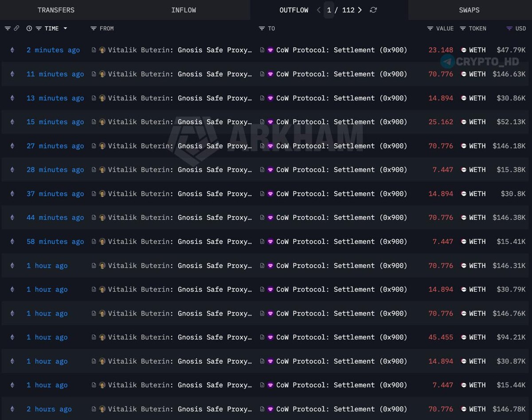Screen dimensions: 532x420
Task: Click Vitalik avatar in the 58 minutes ago row
Action: [102, 241]
